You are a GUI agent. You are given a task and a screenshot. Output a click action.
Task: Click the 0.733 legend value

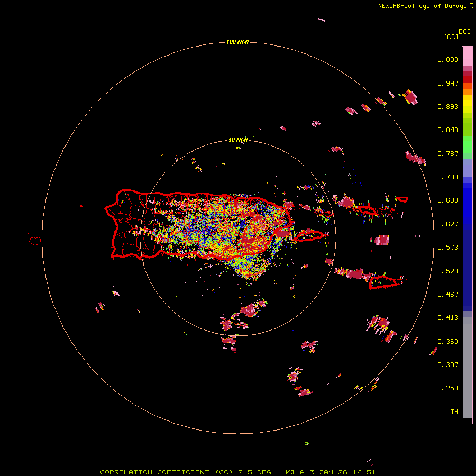click(x=448, y=177)
